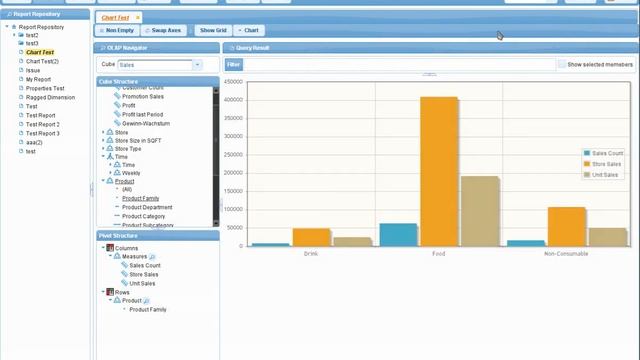Viewport: 640px width, 360px height.
Task: Click the Report Repository panel header icon
Action: 9,14
